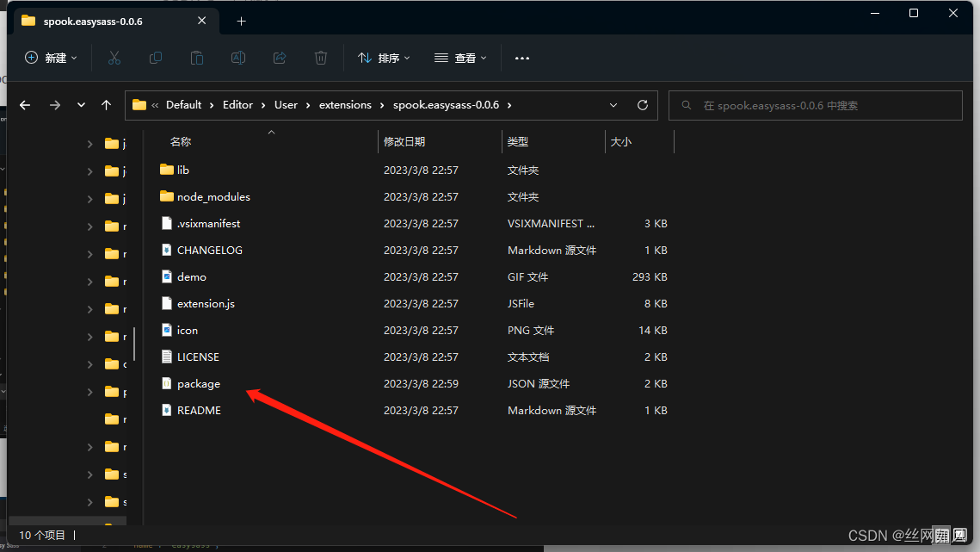Click the Rename icon in the toolbar
This screenshot has height=552, width=980.
(237, 58)
